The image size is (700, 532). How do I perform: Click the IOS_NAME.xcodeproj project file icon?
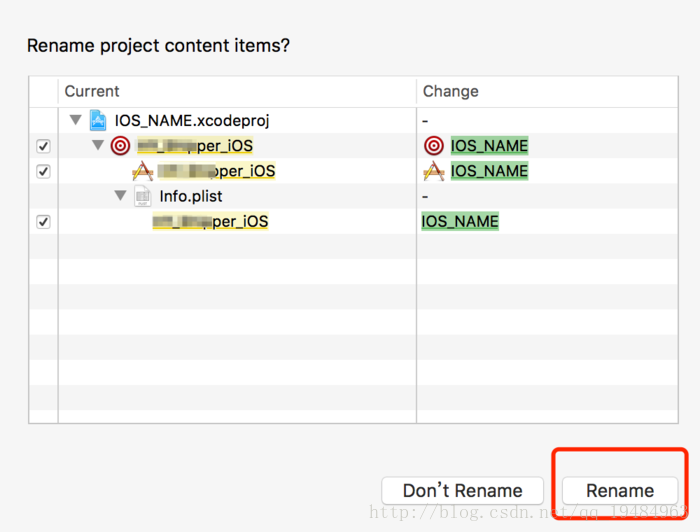tap(98, 121)
